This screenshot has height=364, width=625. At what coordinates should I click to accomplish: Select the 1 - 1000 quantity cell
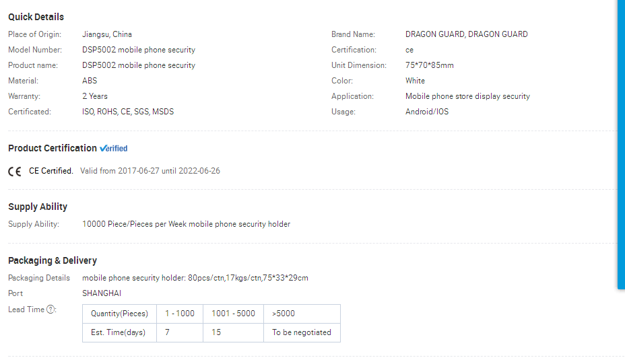[180, 314]
